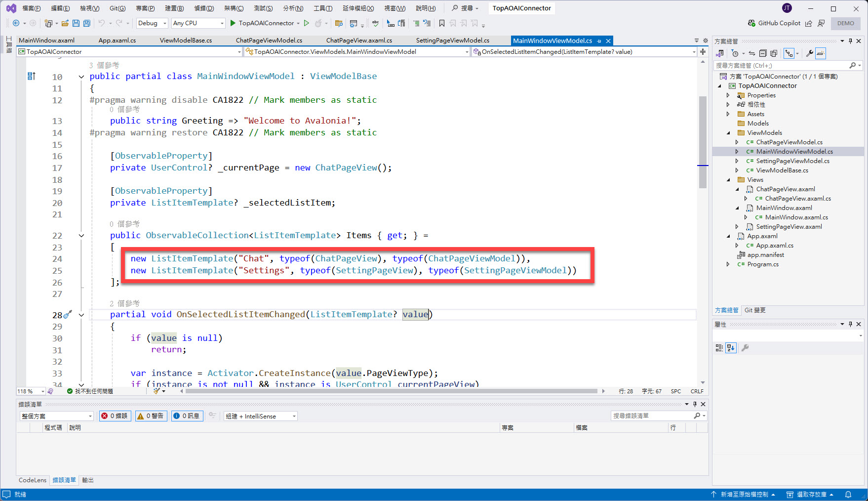Toggle a bookmark with the bookmark icon
The image size is (868, 501).
pyautogui.click(x=442, y=23)
